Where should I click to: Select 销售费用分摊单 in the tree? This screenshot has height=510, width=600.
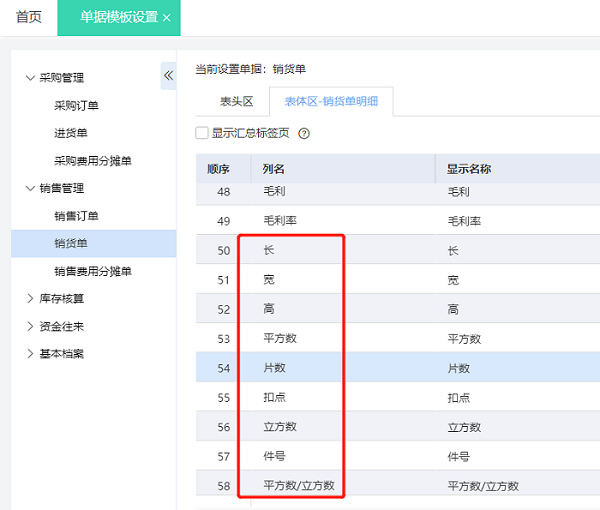[x=92, y=271]
